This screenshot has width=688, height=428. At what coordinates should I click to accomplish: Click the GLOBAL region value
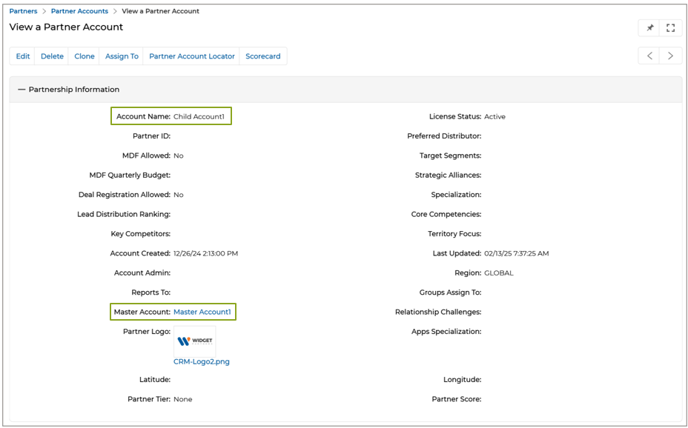pos(498,273)
